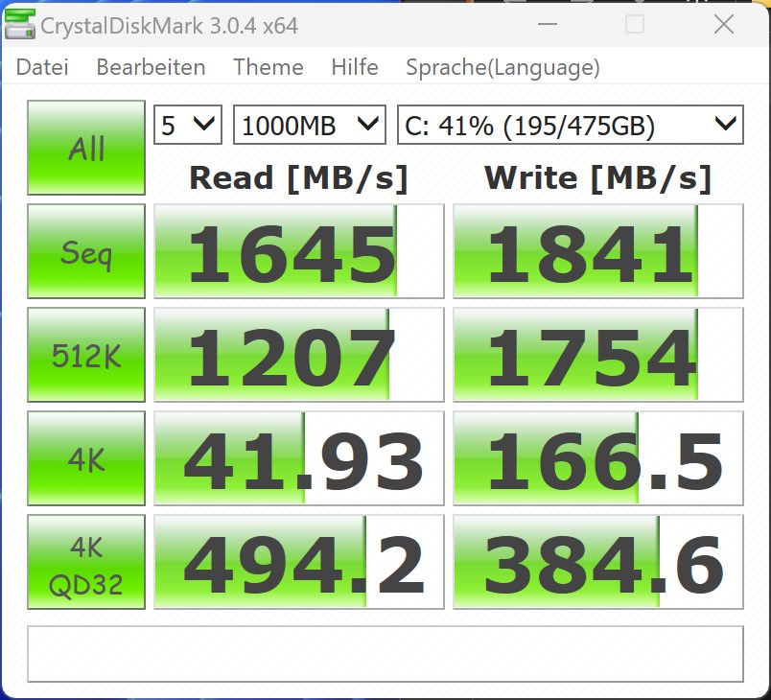The height and width of the screenshot is (700, 771).
Task: Open the Hilfe menu
Action: click(354, 67)
